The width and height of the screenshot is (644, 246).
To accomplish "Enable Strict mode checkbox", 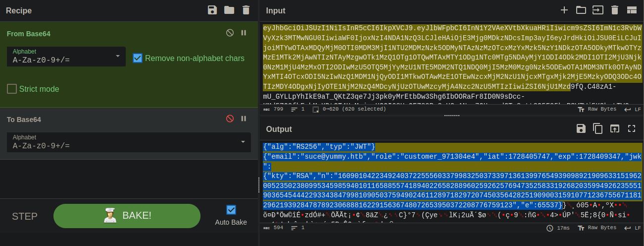I will 12,89.
